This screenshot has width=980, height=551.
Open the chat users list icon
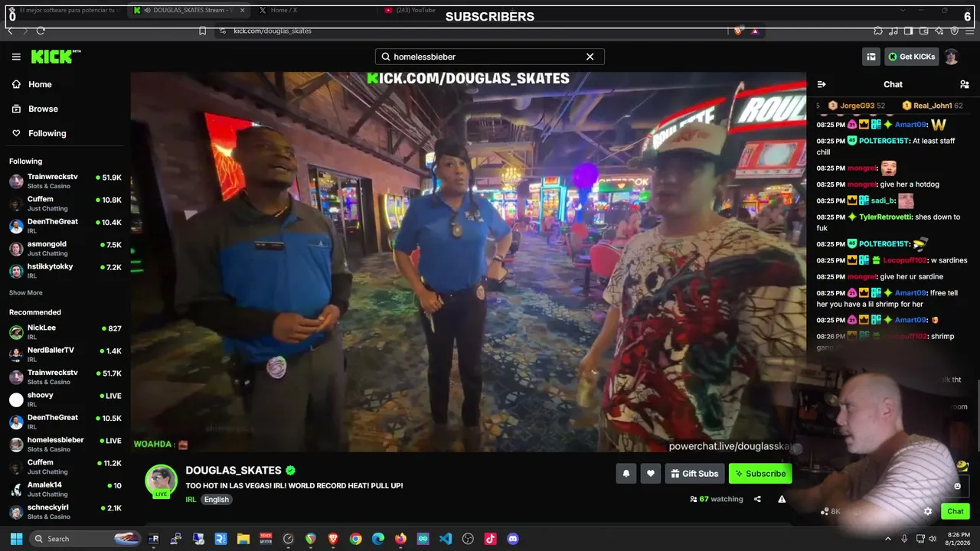click(x=964, y=84)
